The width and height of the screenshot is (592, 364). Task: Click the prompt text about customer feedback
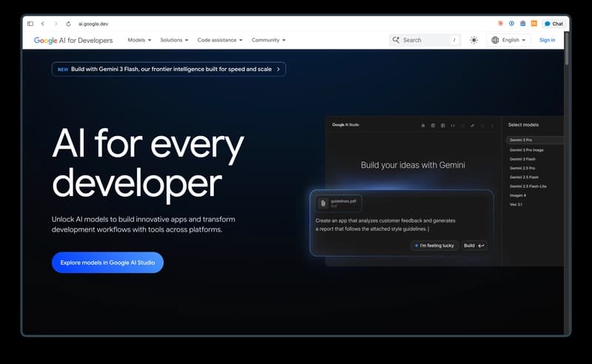(x=386, y=225)
